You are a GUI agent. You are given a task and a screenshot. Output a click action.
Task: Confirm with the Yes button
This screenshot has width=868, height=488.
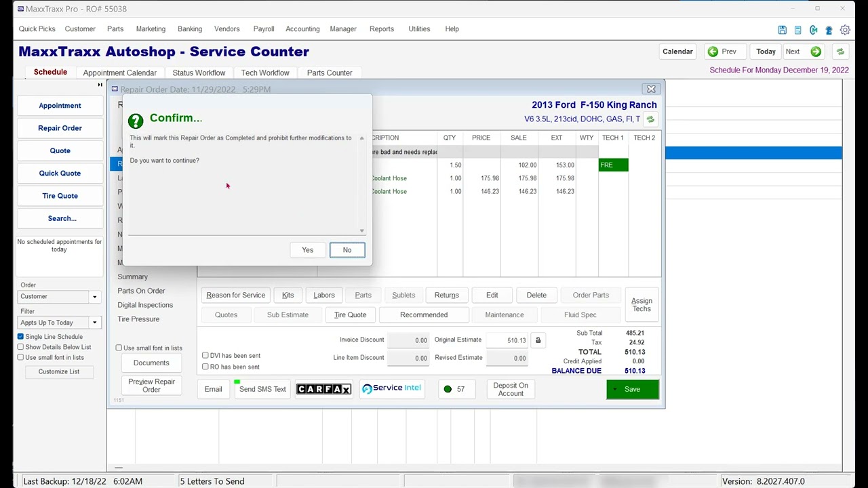[307, 250]
